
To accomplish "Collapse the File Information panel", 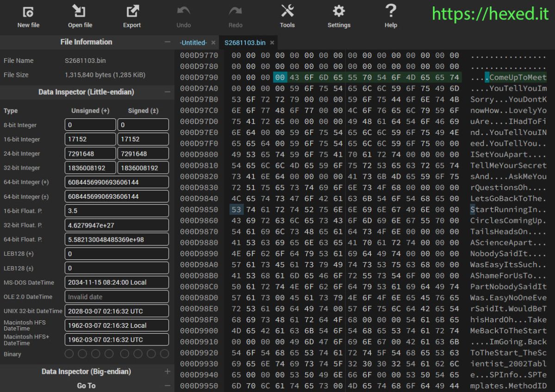I will (167, 42).
